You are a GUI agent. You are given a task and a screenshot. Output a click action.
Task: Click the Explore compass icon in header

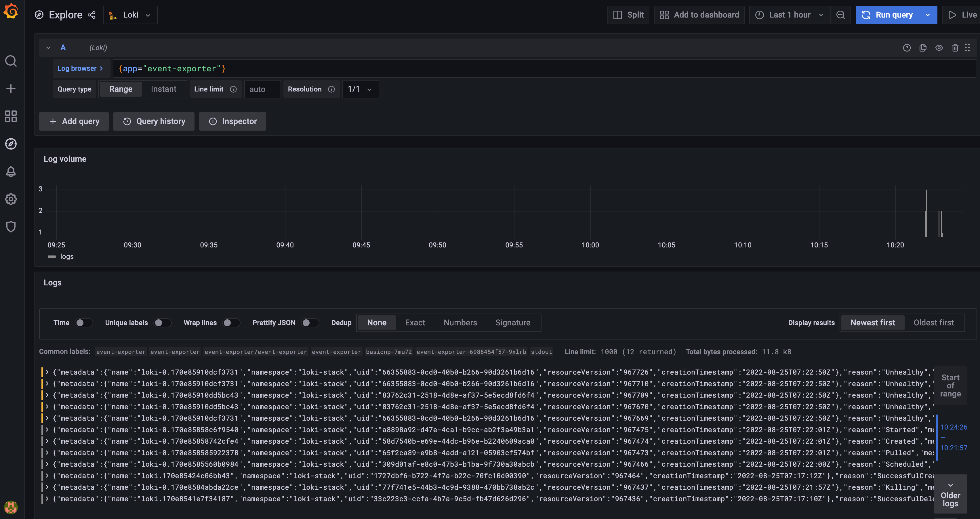39,15
